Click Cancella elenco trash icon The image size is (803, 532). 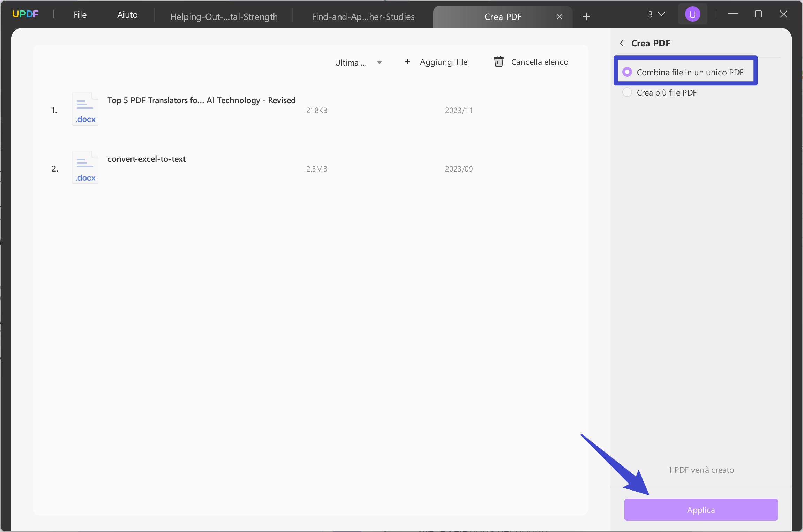498,62
